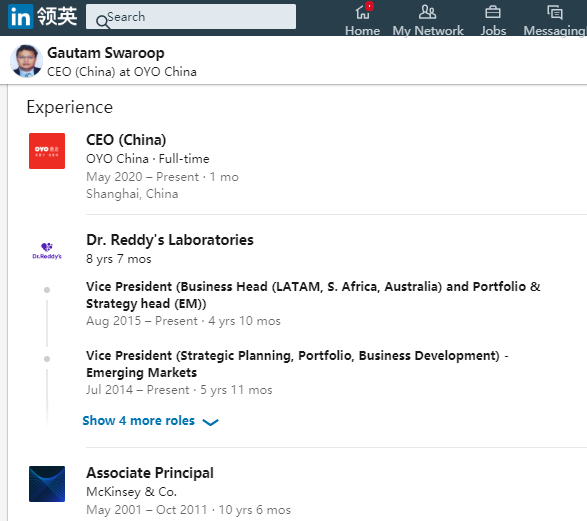Image resolution: width=587 pixels, height=521 pixels.
Task: Open the Dr. Reddy's company logo
Action: (x=47, y=251)
